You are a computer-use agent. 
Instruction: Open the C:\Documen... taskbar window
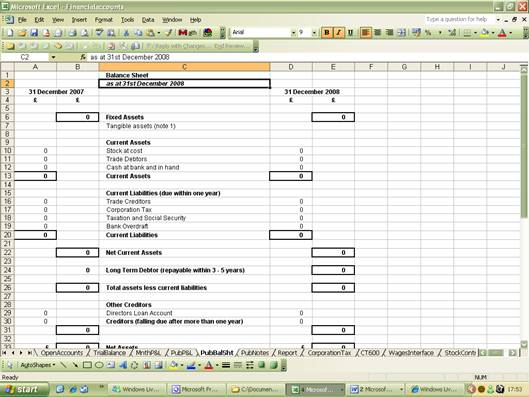(255, 389)
